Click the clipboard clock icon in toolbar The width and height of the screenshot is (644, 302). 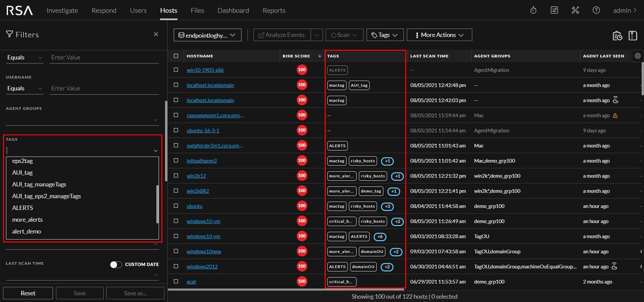617,36
